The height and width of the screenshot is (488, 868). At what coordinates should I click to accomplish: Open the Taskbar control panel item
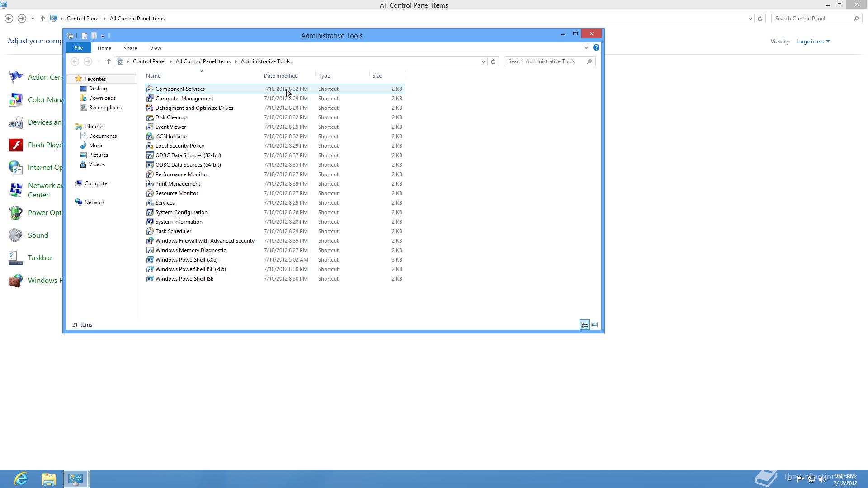pyautogui.click(x=40, y=258)
